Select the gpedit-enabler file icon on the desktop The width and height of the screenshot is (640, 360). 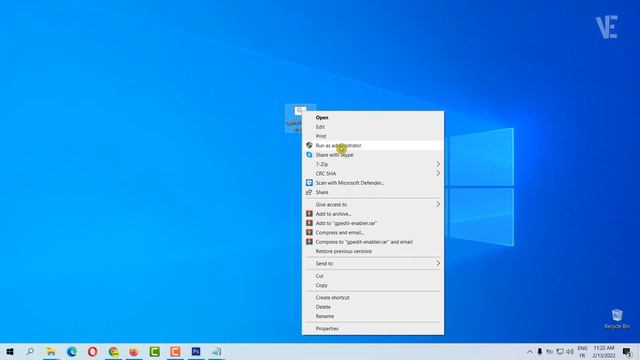295,118
